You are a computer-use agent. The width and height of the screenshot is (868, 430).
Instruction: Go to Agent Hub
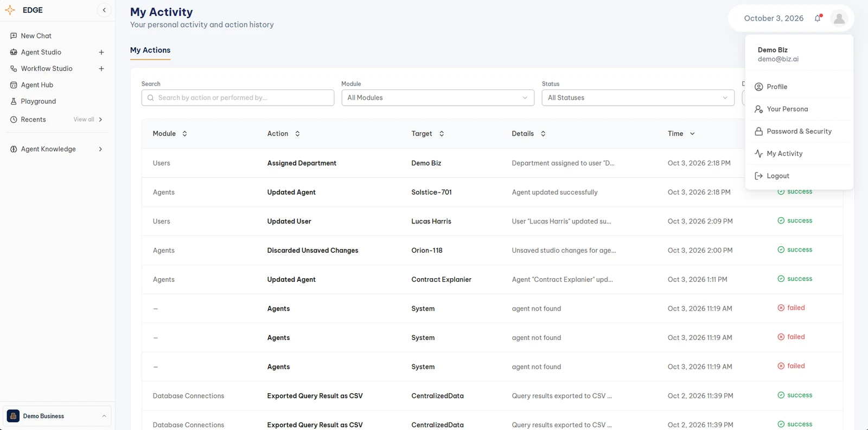(x=37, y=85)
